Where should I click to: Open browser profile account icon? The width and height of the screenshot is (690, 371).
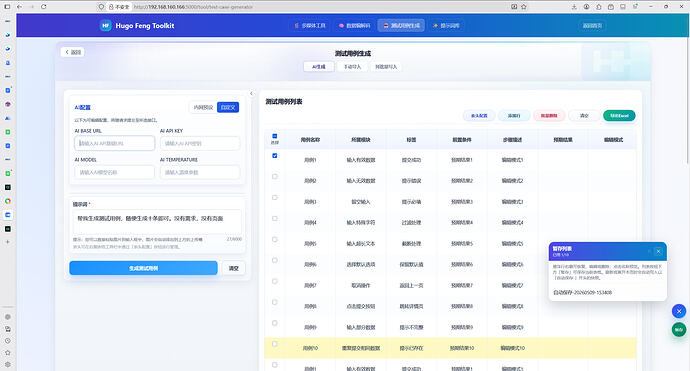pyautogui.click(x=587, y=7)
